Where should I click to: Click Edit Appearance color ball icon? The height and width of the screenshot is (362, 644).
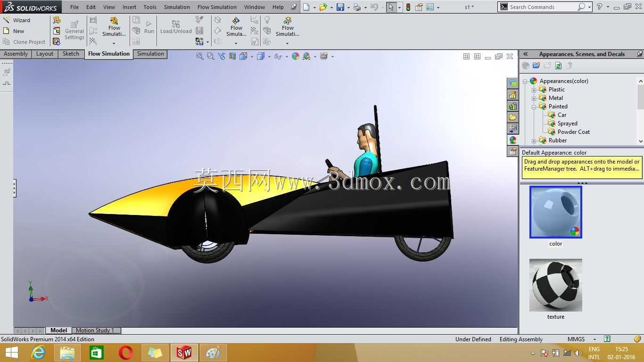296,56
